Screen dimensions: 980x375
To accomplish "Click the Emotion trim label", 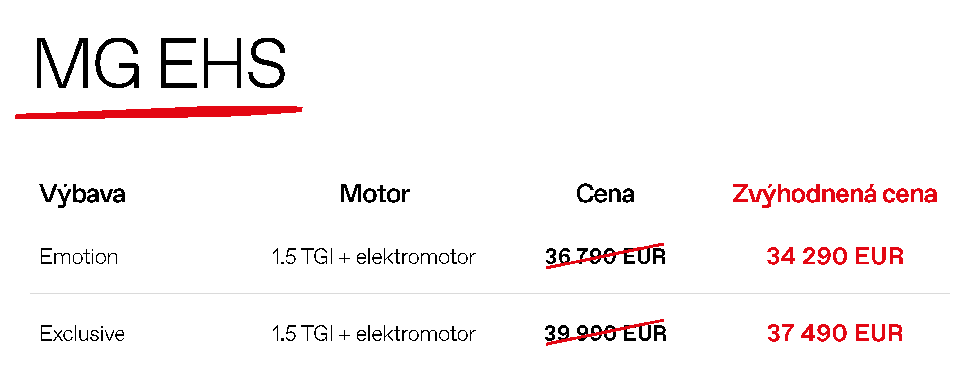I will [x=79, y=257].
